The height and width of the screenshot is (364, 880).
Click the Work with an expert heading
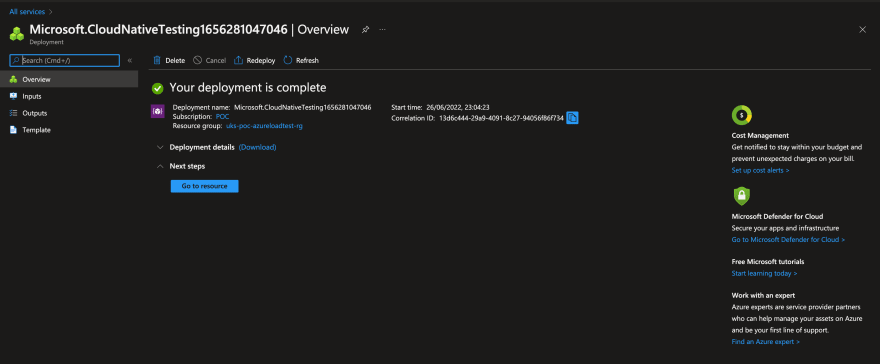pyautogui.click(x=763, y=296)
